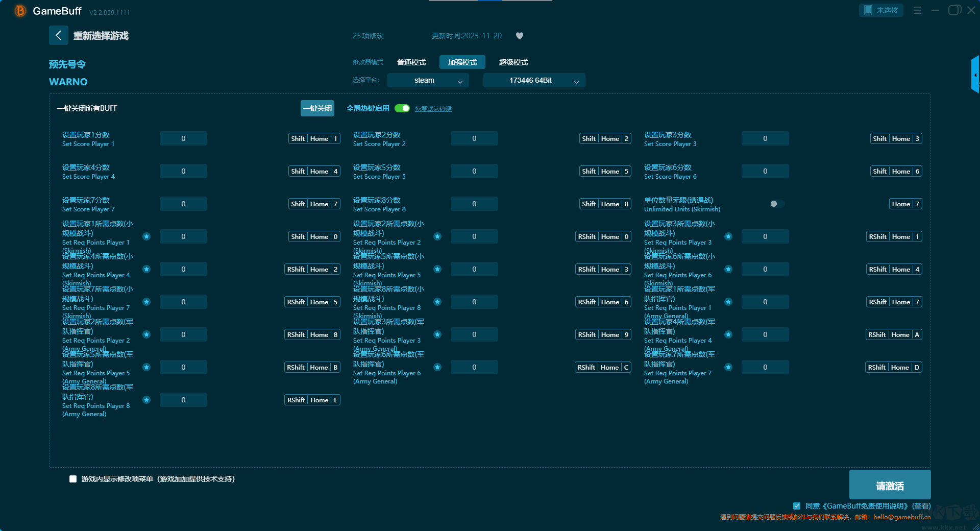The image size is (980, 531).
Task: Click the Home 7 hotkey for Unlimited Units
Action: click(905, 204)
